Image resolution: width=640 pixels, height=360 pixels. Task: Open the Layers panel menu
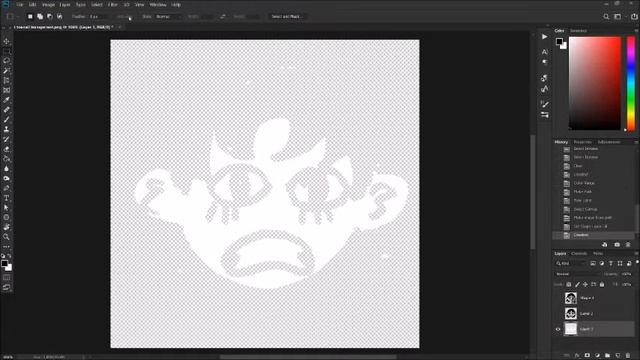pos(636,253)
